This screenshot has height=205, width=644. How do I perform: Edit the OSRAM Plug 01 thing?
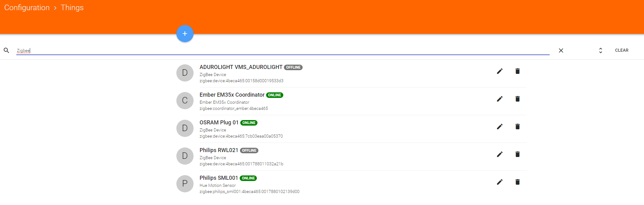point(500,127)
